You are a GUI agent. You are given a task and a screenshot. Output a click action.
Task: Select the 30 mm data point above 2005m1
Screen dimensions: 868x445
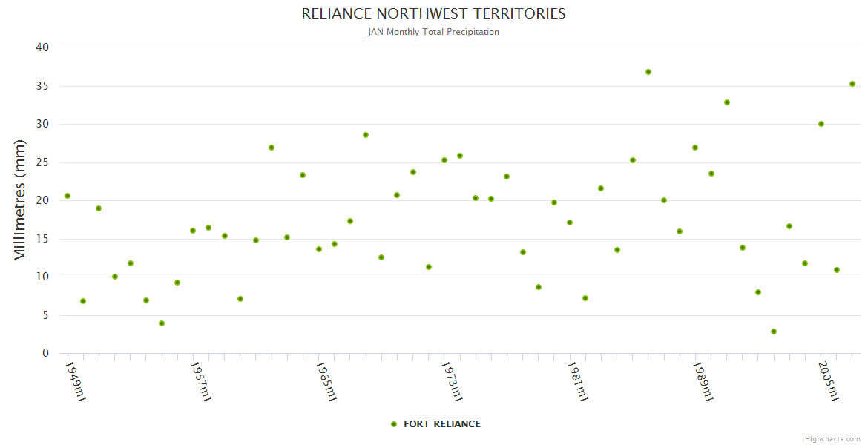(821, 124)
